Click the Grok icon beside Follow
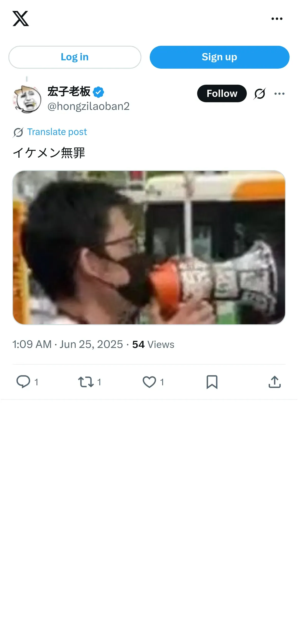Screen dimensions: 298x644 point(260,94)
